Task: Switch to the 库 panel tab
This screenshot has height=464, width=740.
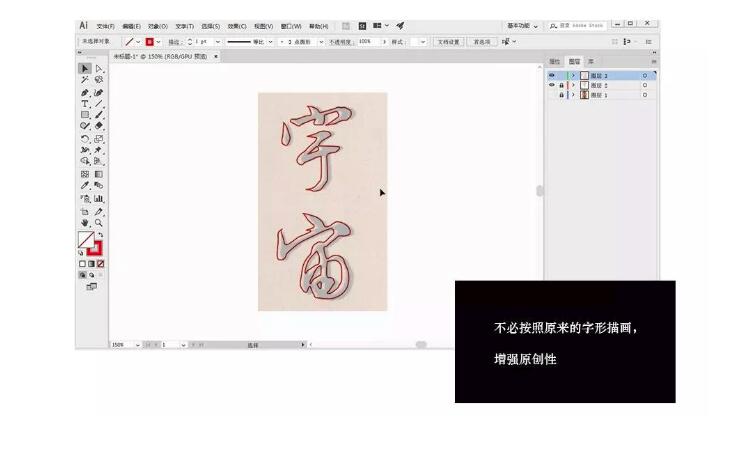Action: point(590,61)
